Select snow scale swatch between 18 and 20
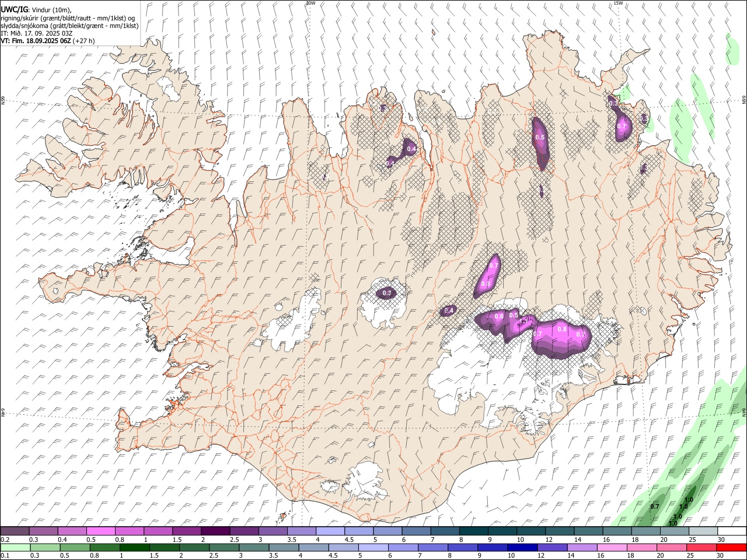 [x=645, y=531]
